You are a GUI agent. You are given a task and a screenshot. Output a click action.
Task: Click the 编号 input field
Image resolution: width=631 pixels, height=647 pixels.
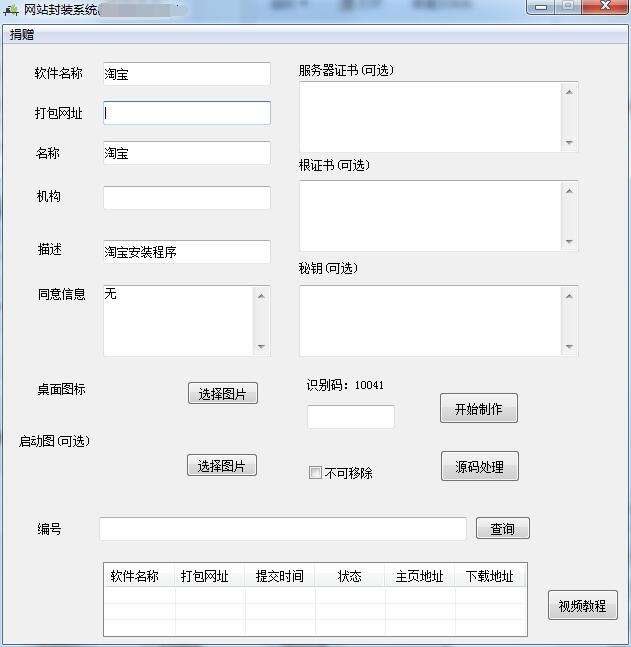tap(283, 529)
